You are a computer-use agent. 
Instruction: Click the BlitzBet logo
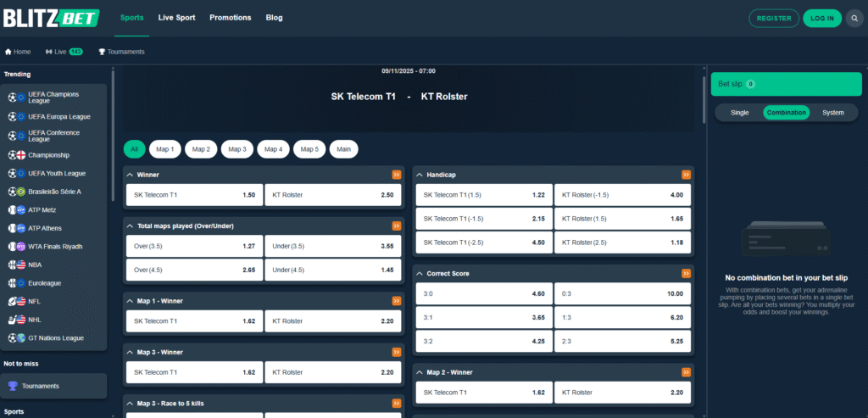pos(51,18)
